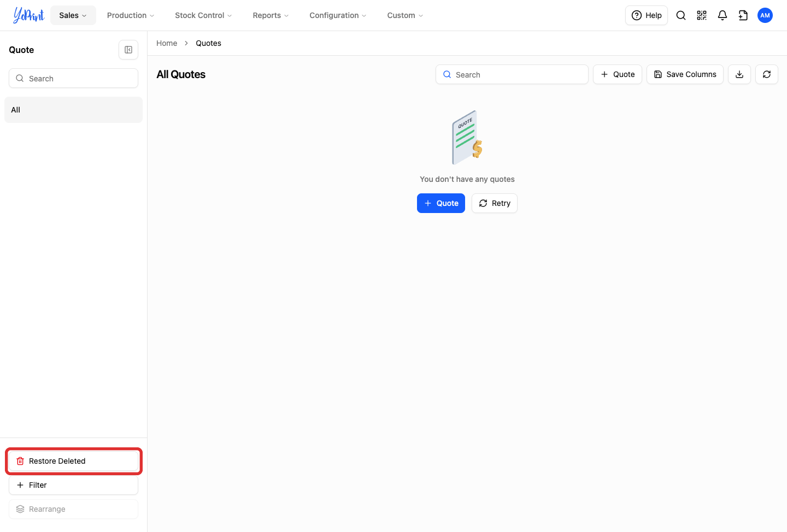Click Save Columns button
Viewport: 787px width, 532px height.
(685, 74)
